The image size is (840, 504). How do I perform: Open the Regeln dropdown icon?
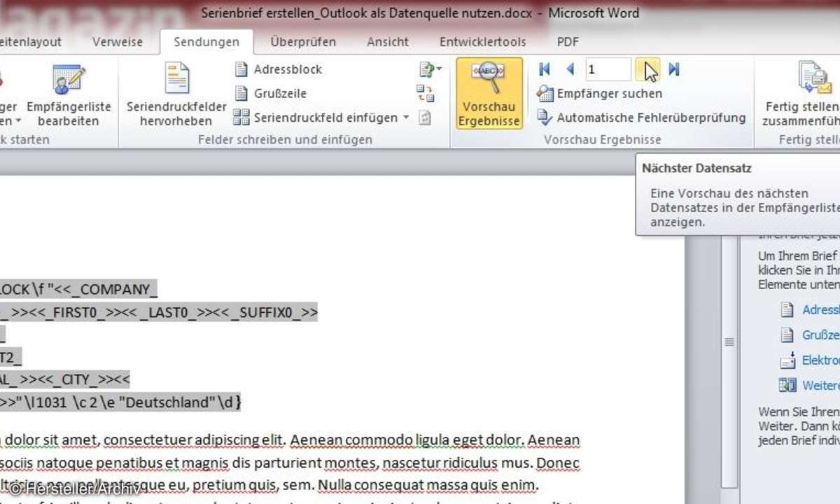pos(429,69)
